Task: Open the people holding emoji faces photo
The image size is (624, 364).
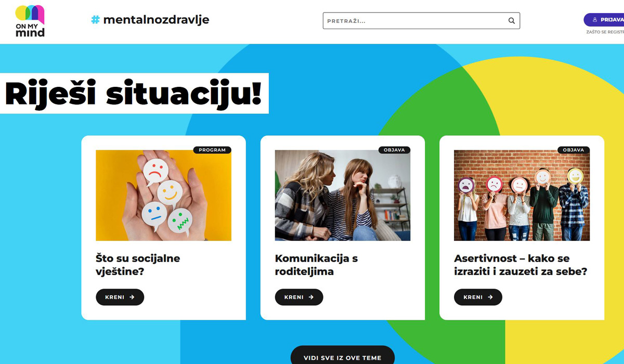Action: [x=522, y=196]
